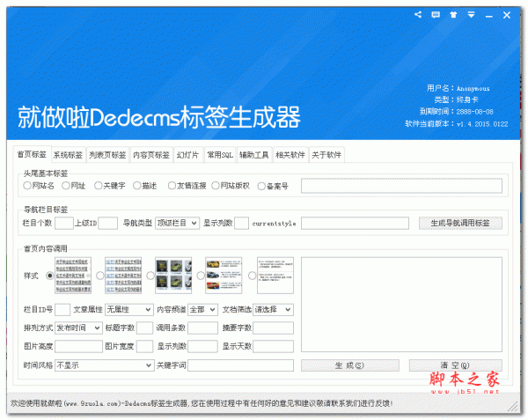This screenshot has width=528, height=420.
Task: Open the 文档筛选 dropdown
Action: 273,310
